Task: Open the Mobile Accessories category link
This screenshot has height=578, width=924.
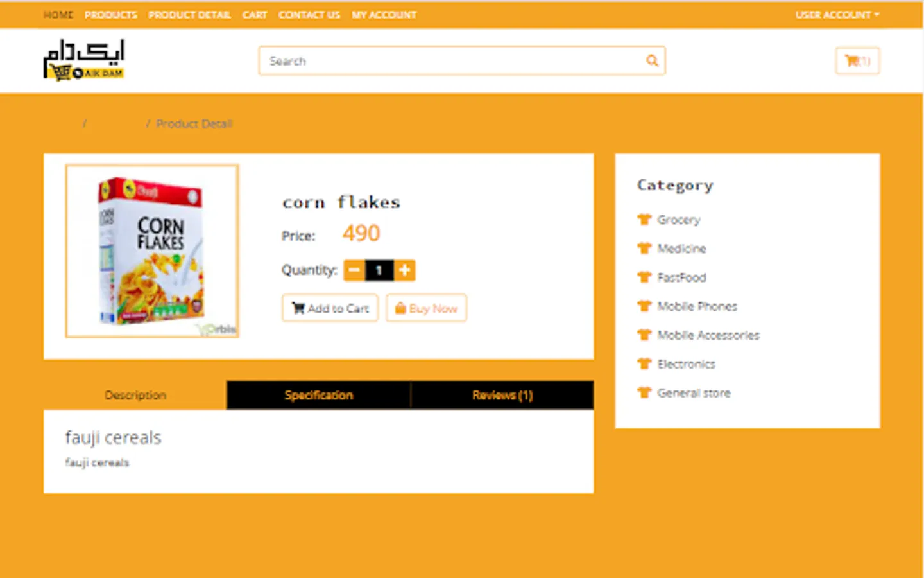Action: [x=708, y=335]
